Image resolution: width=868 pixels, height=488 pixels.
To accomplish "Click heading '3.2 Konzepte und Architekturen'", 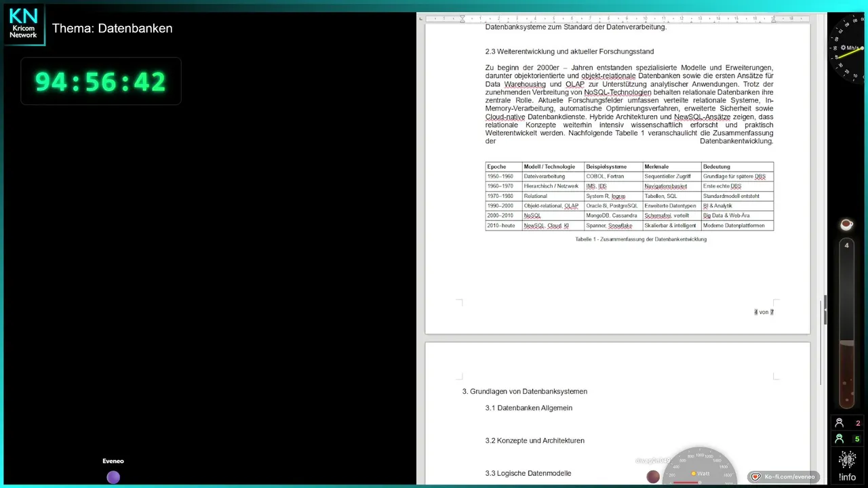I will [x=535, y=441].
